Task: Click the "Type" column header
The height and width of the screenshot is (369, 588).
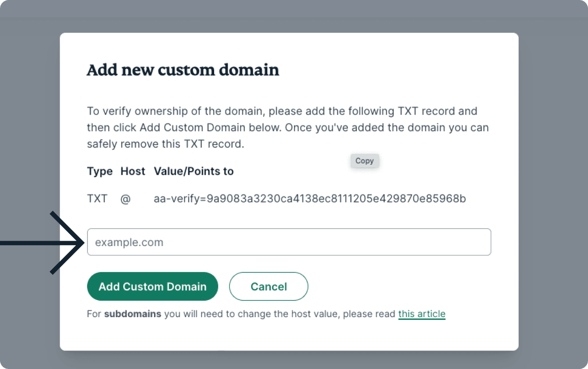Action: pos(100,171)
